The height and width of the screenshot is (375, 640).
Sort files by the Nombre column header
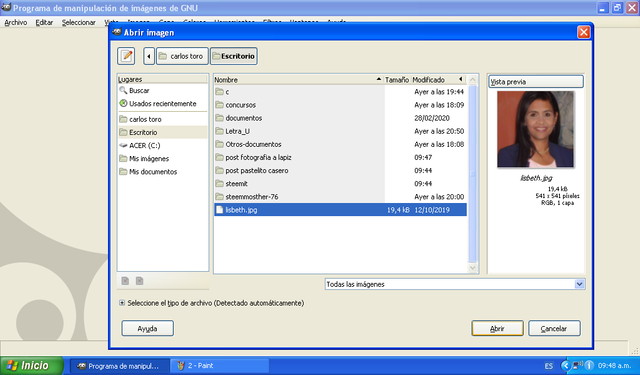pyautogui.click(x=298, y=80)
